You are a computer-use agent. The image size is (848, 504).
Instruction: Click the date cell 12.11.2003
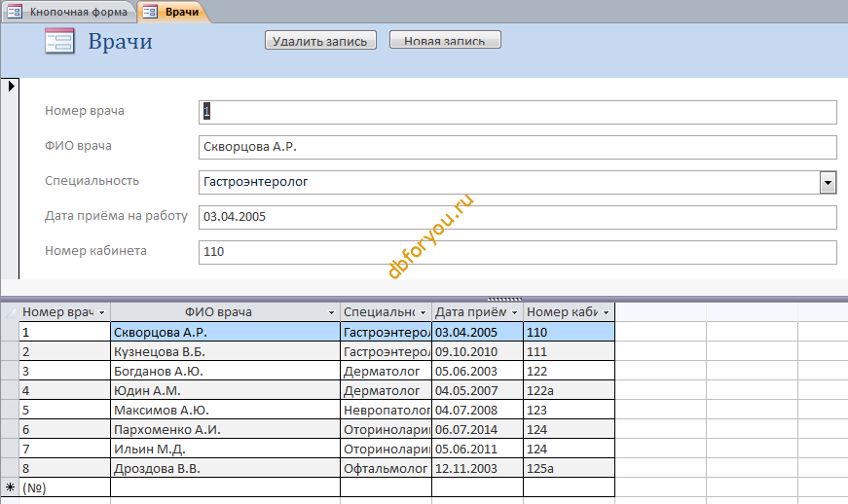click(477, 468)
